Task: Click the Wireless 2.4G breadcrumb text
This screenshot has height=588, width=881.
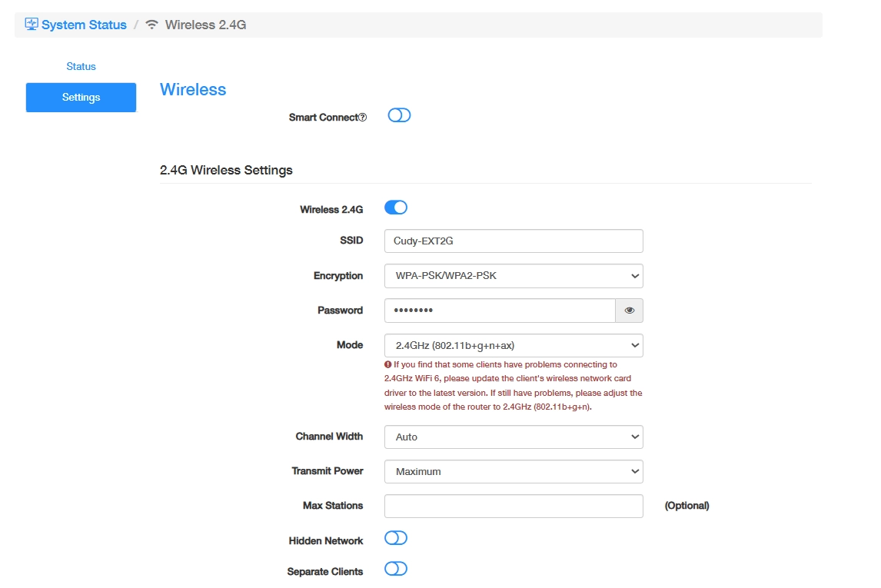Action: 205,25
